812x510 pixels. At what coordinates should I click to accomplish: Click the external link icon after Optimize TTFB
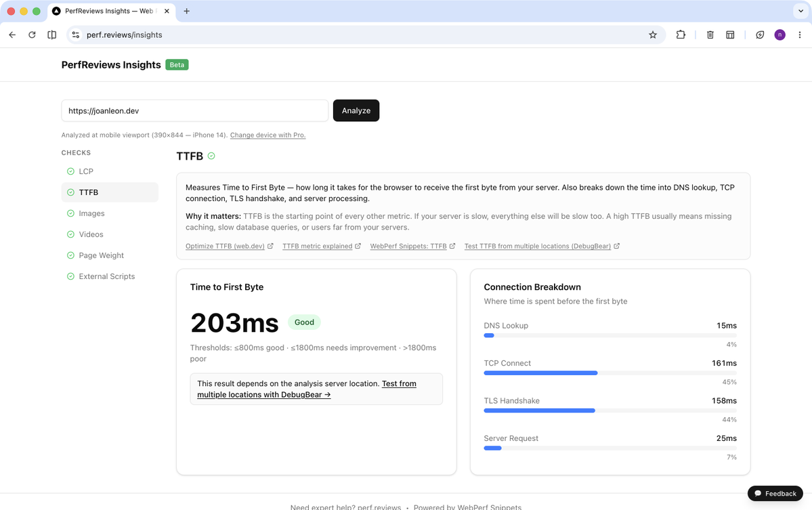click(270, 246)
